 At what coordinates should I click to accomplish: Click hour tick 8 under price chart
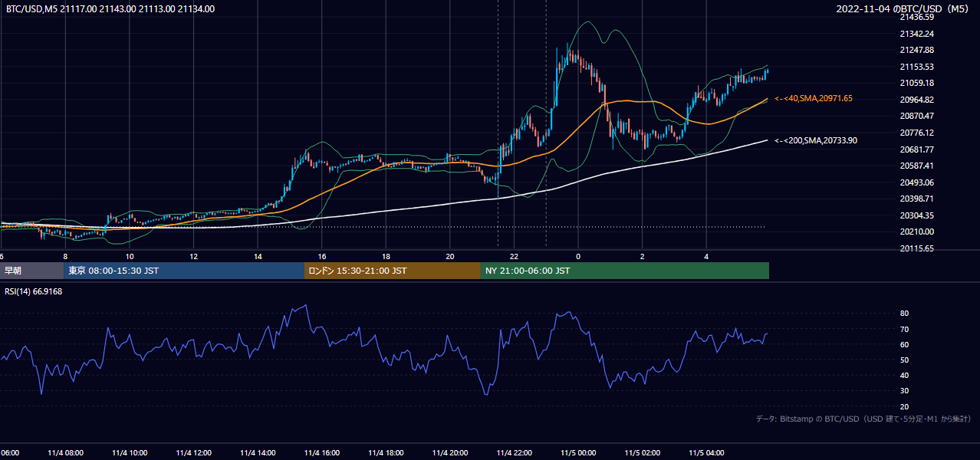tap(65, 256)
